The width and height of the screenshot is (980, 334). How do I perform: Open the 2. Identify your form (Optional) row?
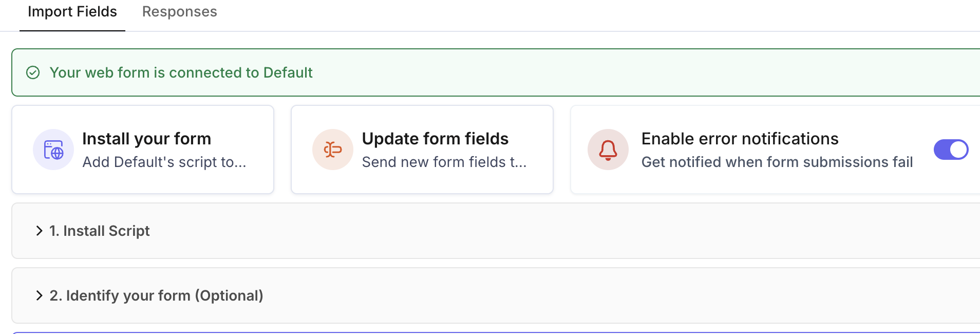click(x=496, y=295)
